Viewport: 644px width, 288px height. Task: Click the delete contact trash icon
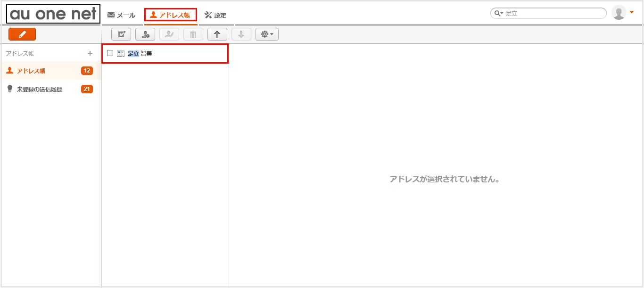point(193,34)
